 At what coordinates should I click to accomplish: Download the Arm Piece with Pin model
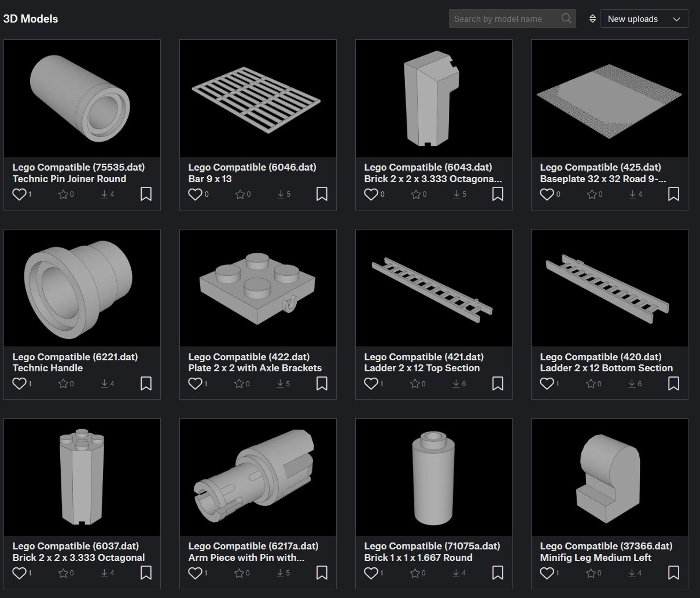coord(281,573)
